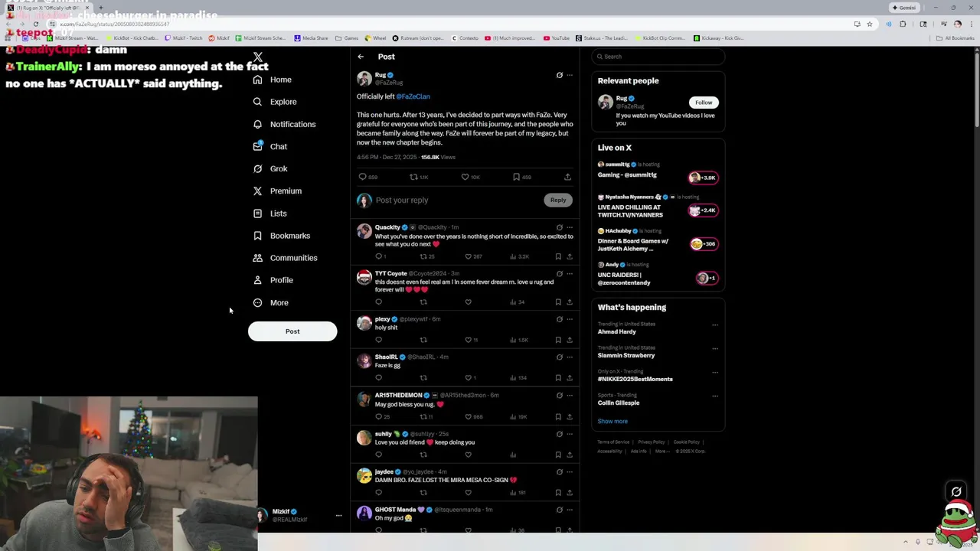Image resolution: width=980 pixels, height=551 pixels.
Task: Open Rug's avatar on the main post
Action: 364,79
